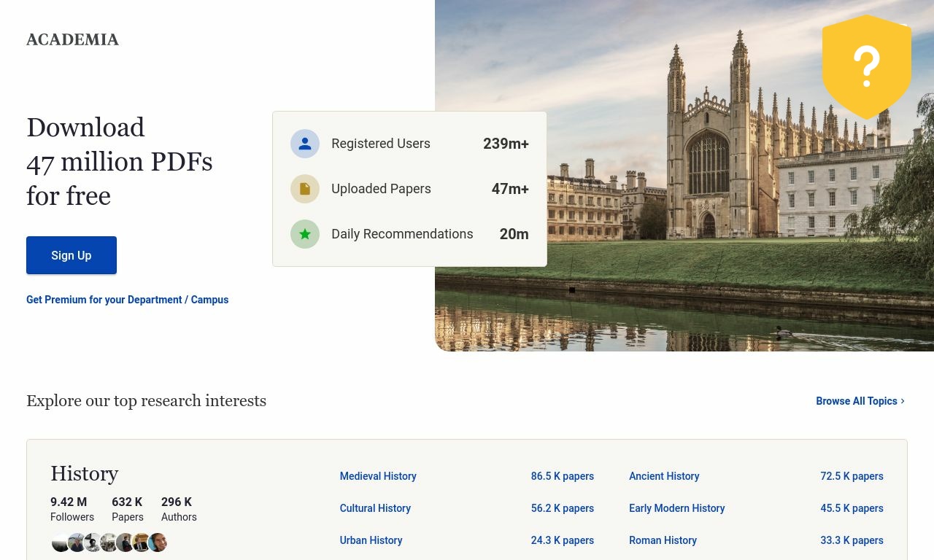
Task: Click the History section heading
Action: pyautogui.click(x=84, y=474)
